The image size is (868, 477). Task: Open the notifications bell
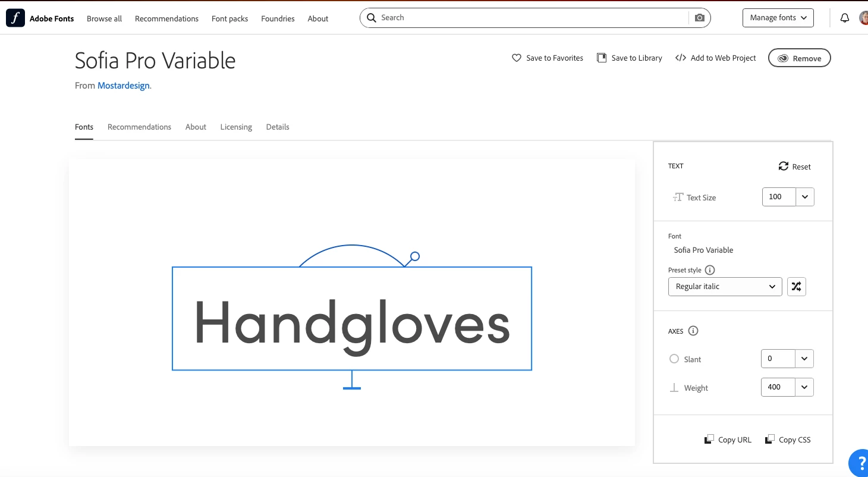[x=845, y=18]
